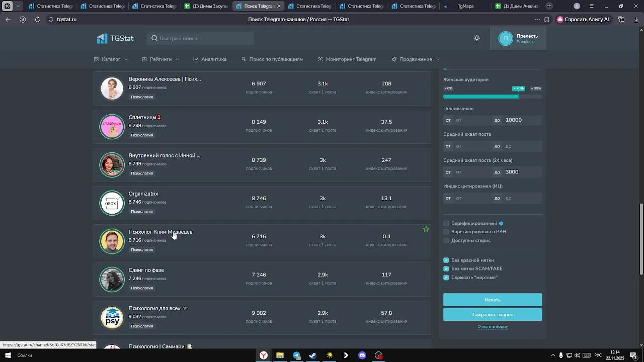This screenshot has height=362, width=644.
Task: Show hidden system tray icons
Action: tap(553, 355)
